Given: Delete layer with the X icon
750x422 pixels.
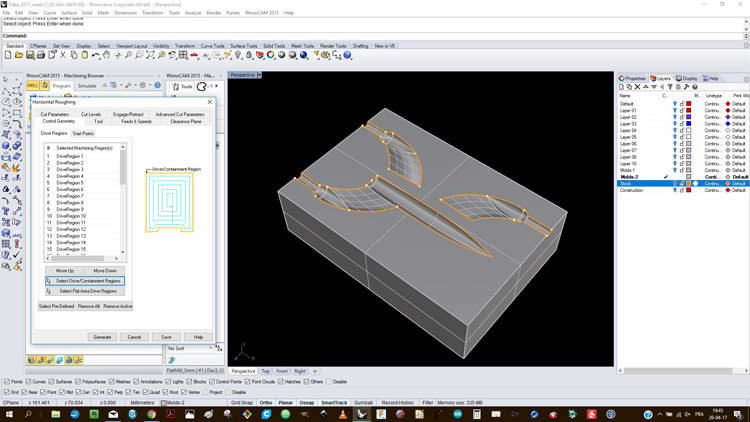Looking at the screenshot, I should tap(637, 87).
